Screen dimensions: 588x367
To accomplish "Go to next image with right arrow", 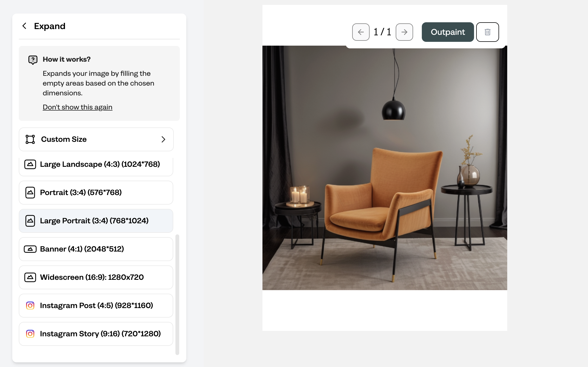I will (404, 32).
